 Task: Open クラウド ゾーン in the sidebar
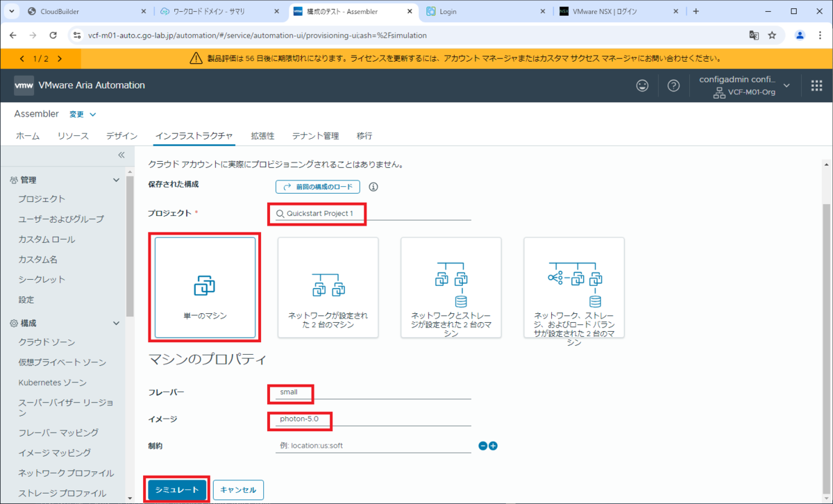(x=47, y=342)
